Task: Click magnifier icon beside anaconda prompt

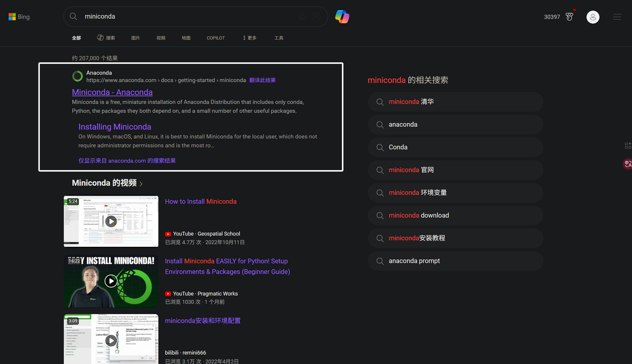Action: click(x=380, y=261)
